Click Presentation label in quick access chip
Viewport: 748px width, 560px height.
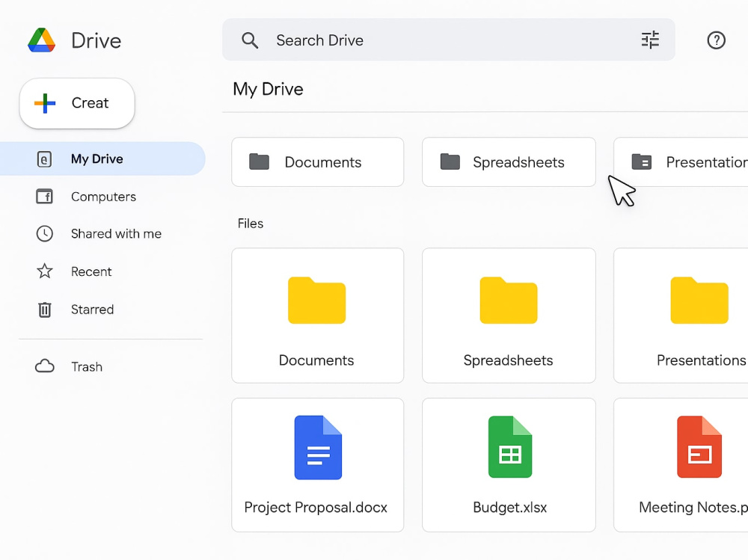point(707,162)
